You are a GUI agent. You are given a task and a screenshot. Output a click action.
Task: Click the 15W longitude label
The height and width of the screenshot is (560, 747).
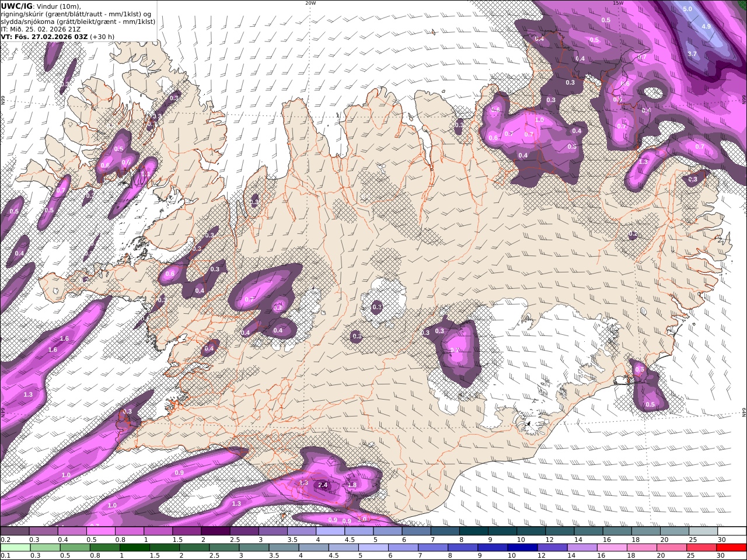click(617, 3)
